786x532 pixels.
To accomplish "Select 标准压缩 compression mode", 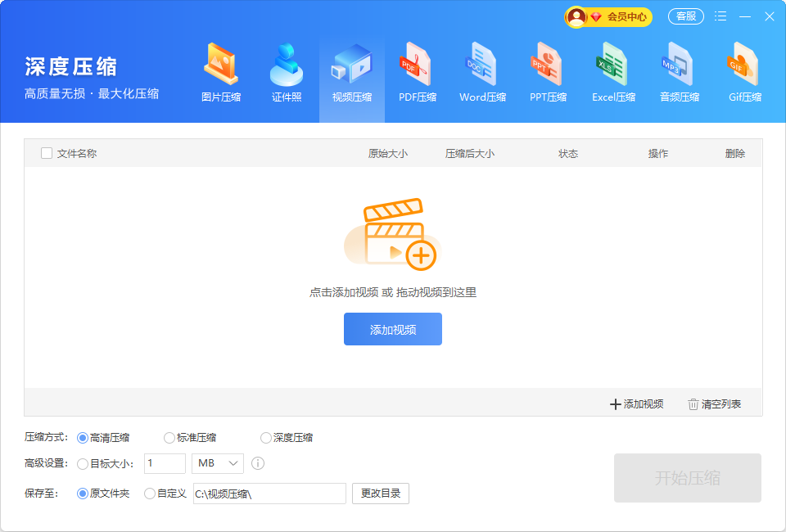I will (x=169, y=438).
